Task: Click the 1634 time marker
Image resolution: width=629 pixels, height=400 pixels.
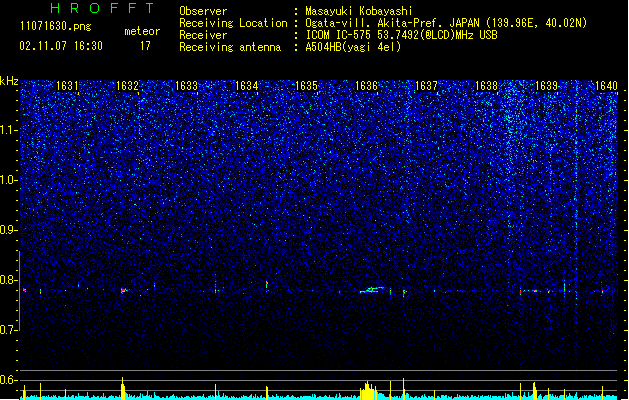Action: [246, 86]
